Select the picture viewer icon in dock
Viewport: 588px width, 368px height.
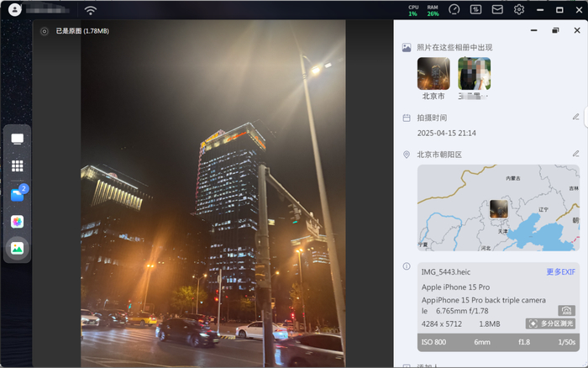click(x=18, y=249)
